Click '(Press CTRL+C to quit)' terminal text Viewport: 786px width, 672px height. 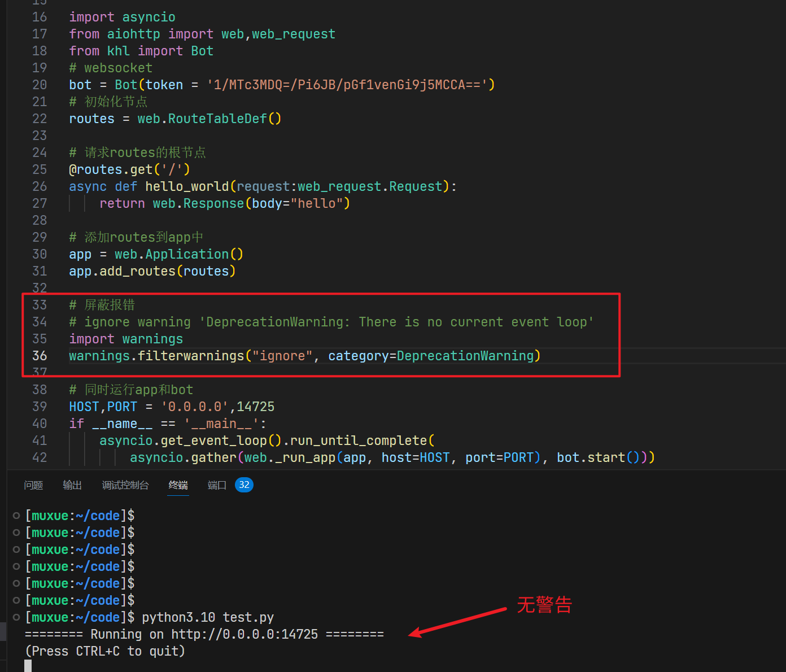105,651
